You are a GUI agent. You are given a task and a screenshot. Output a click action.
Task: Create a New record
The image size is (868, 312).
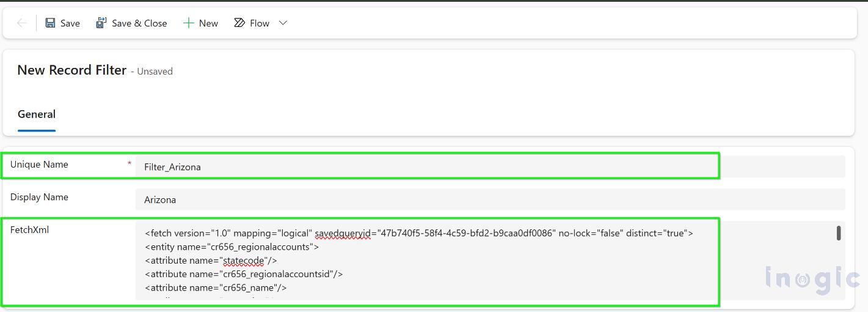coord(208,23)
